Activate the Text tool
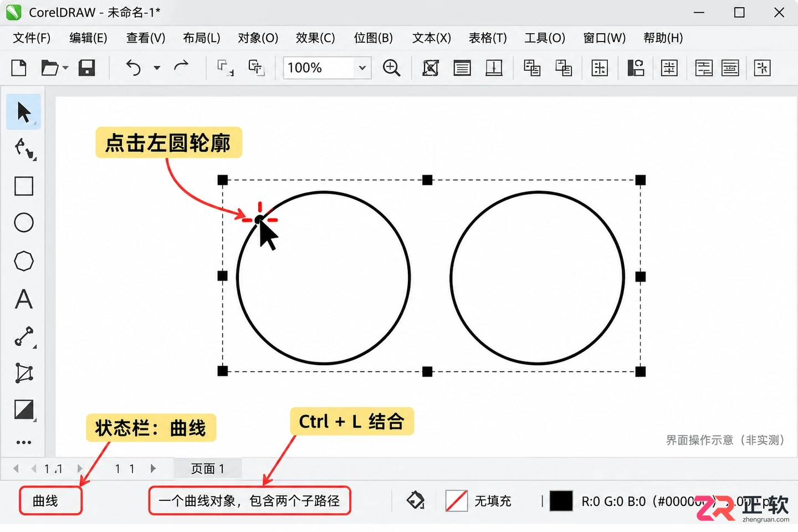 (x=24, y=299)
